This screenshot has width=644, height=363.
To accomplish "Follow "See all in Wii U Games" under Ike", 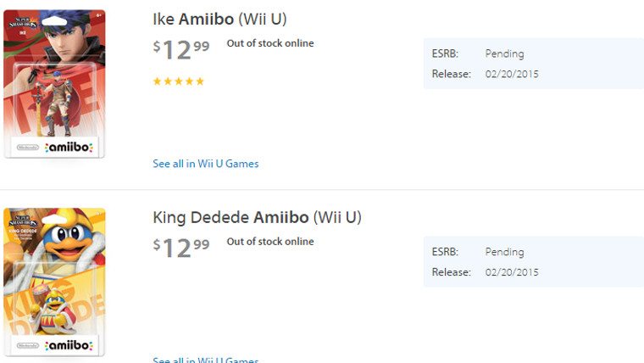I will [x=205, y=164].
